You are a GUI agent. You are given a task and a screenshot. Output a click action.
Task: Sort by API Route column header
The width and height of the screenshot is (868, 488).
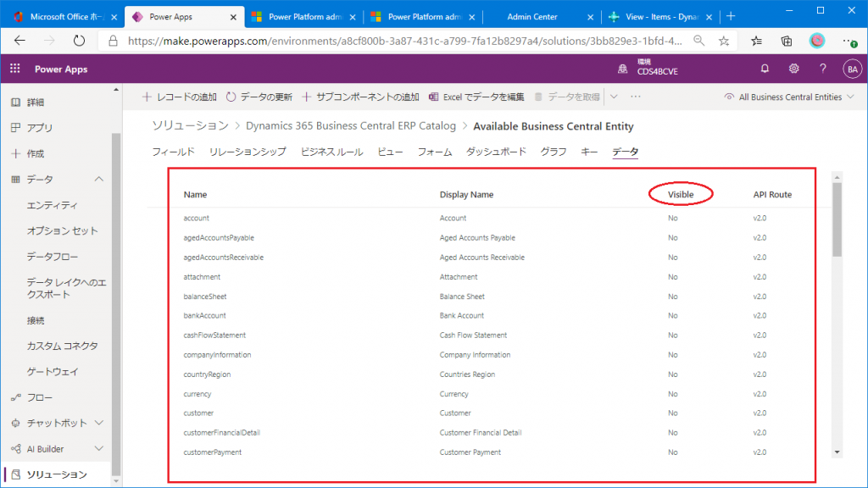[x=772, y=195]
